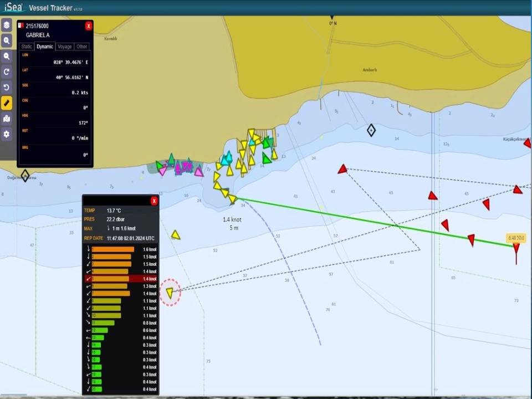
Task: Select the highlighted 5 m current bar
Action: click(x=111, y=279)
